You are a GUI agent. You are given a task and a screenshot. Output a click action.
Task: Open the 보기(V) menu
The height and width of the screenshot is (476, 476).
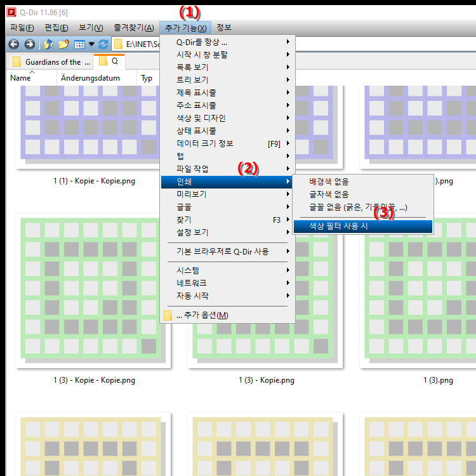(x=91, y=28)
